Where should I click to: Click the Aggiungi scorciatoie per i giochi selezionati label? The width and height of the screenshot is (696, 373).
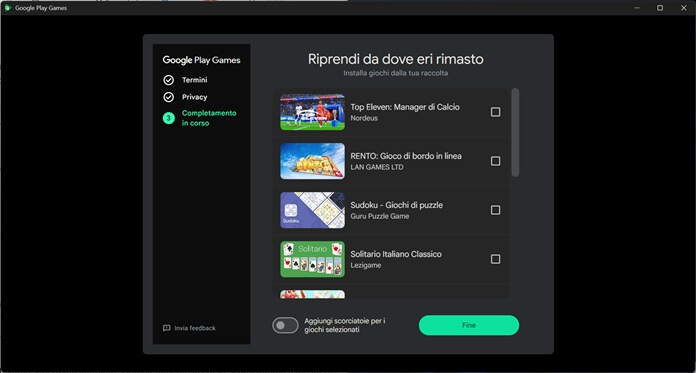[345, 325]
